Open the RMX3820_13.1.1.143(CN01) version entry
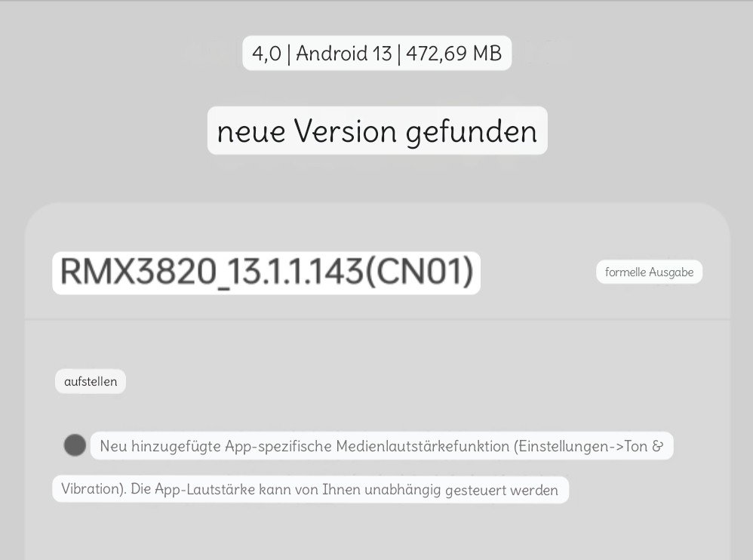Viewport: 753px width, 560px height. coord(266,272)
